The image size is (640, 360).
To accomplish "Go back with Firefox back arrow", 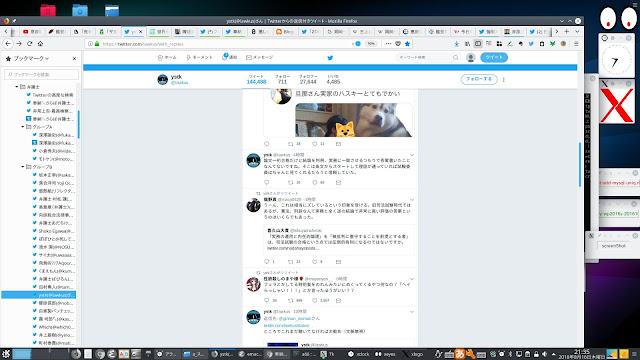I will [x=8, y=44].
